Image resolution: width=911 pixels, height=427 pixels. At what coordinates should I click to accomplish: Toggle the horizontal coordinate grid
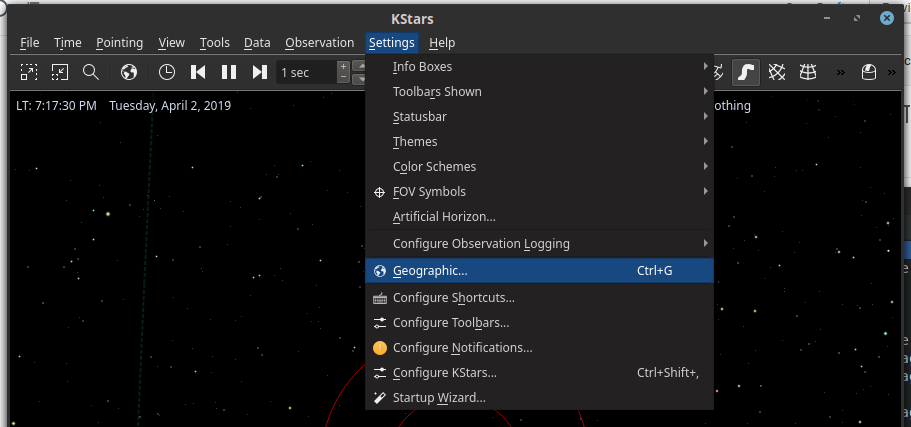[807, 72]
